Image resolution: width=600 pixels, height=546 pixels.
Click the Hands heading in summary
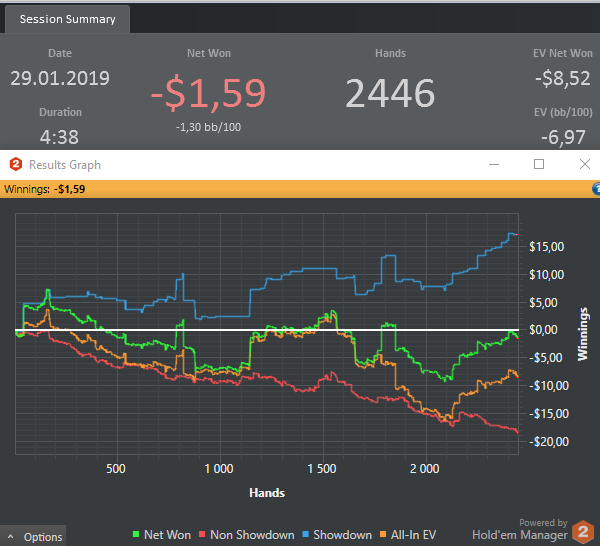390,53
